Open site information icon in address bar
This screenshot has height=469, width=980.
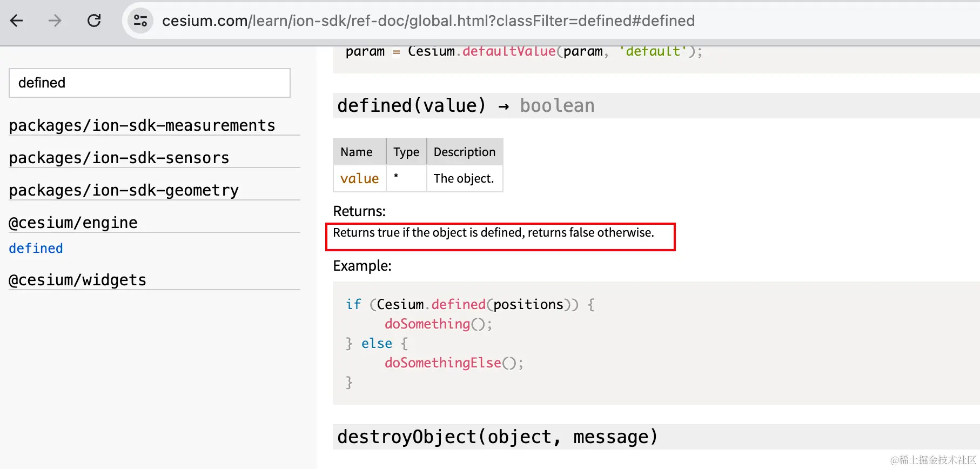(x=140, y=21)
